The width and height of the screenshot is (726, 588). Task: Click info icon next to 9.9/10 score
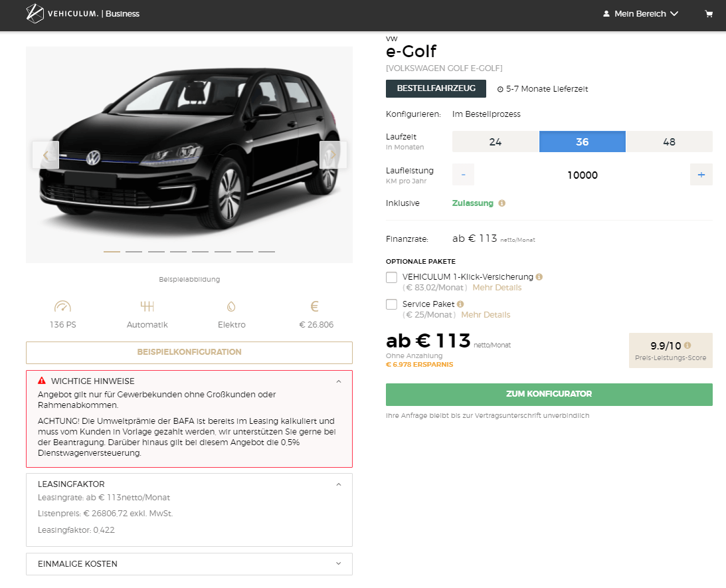[687, 345]
